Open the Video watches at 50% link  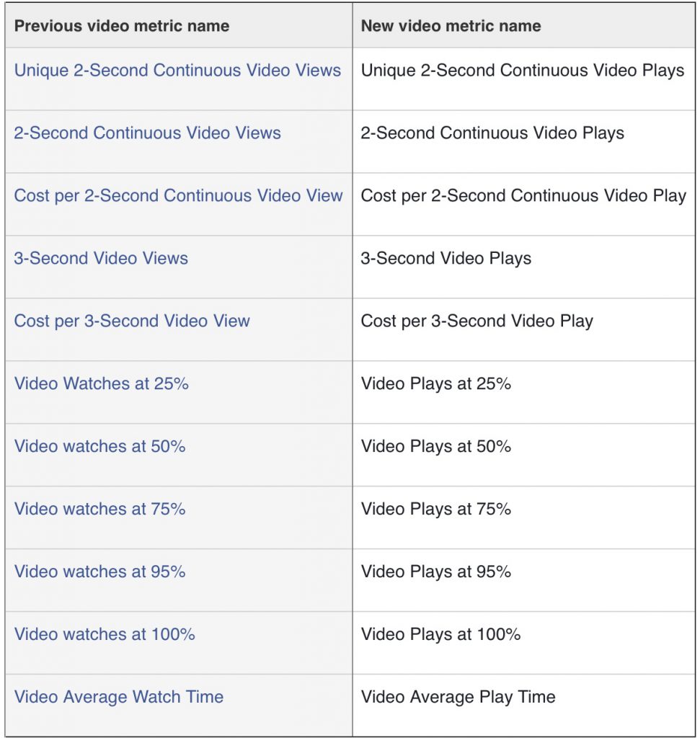(x=99, y=446)
